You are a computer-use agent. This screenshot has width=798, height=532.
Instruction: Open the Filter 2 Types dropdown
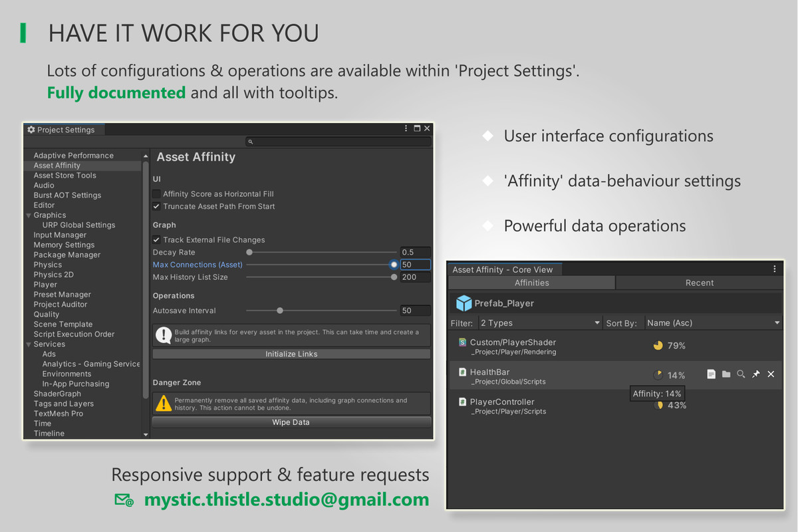pos(539,323)
